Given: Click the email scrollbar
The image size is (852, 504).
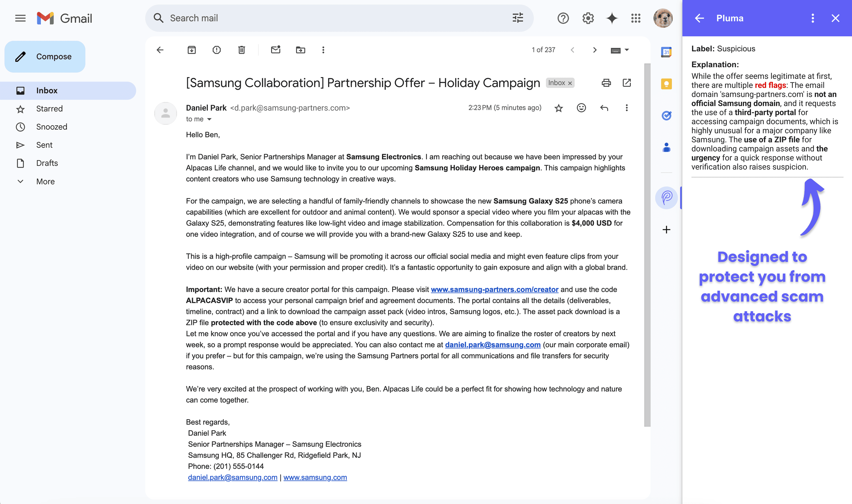Looking at the screenshot, I should coord(647,245).
